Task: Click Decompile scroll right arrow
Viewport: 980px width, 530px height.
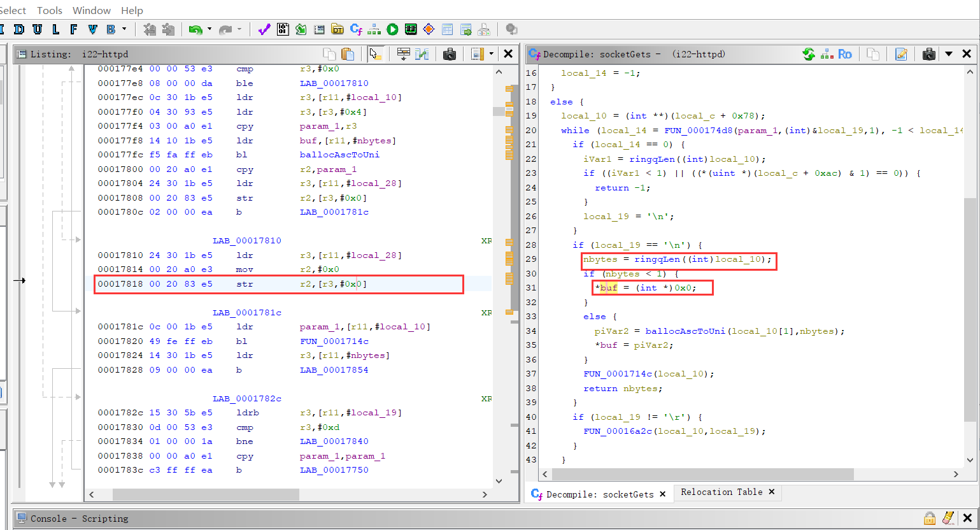Action: pyautogui.click(x=956, y=474)
